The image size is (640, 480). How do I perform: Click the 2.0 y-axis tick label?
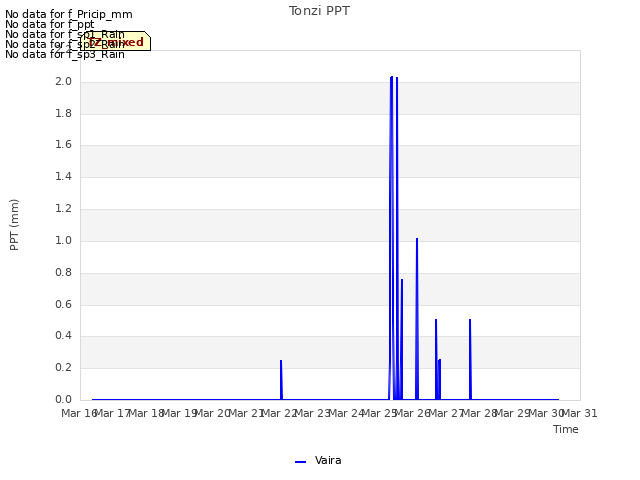pyautogui.click(x=63, y=81)
